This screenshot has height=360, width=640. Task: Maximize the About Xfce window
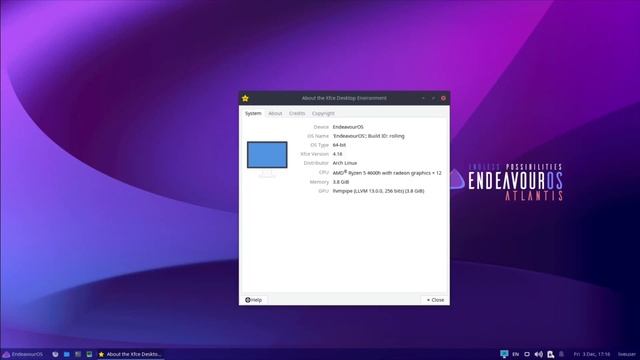point(433,98)
